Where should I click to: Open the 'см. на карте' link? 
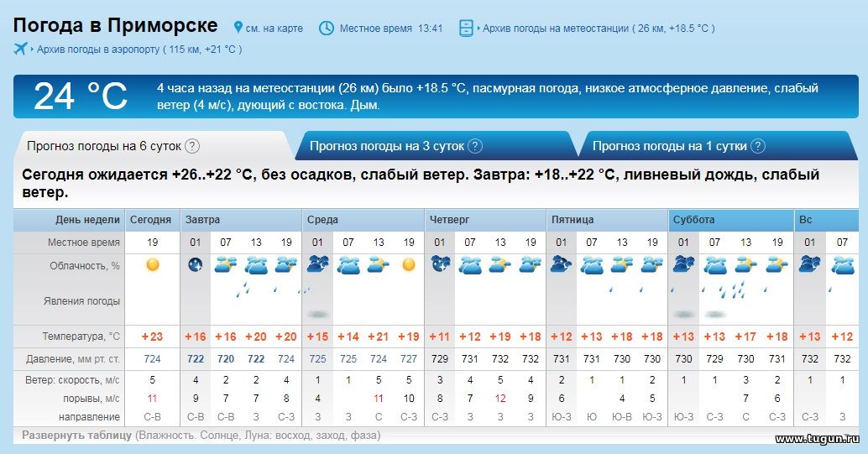click(274, 29)
